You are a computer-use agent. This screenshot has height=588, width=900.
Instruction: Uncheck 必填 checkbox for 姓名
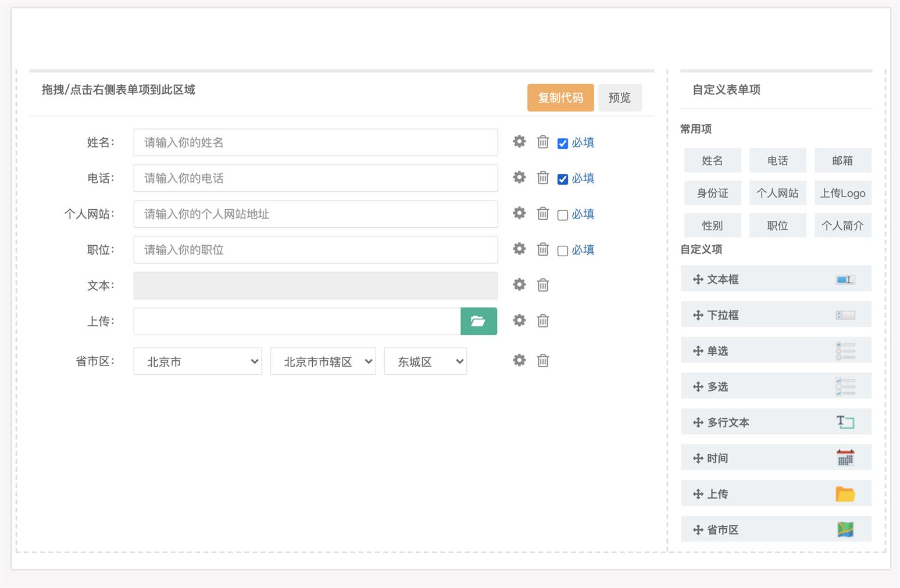pyautogui.click(x=562, y=144)
